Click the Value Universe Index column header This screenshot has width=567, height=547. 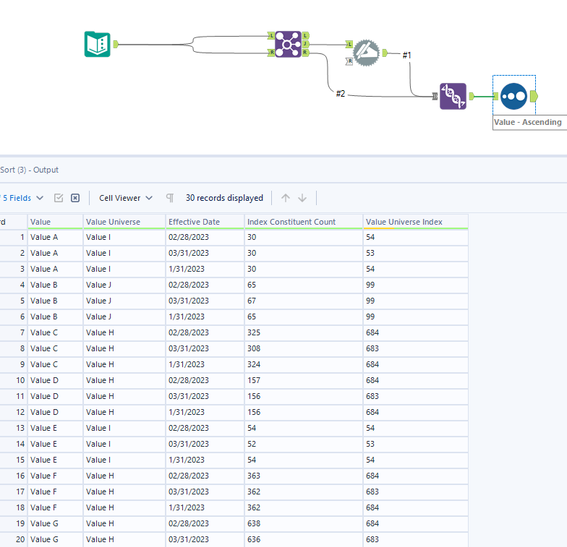416,222
